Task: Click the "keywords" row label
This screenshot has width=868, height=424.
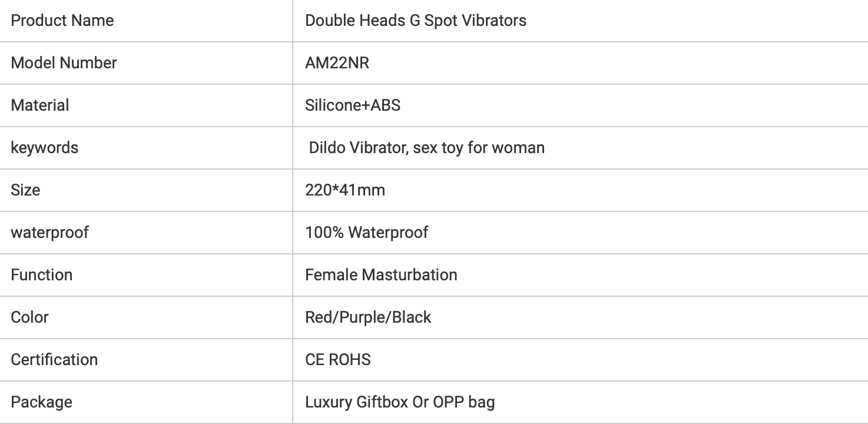Action: tap(44, 148)
